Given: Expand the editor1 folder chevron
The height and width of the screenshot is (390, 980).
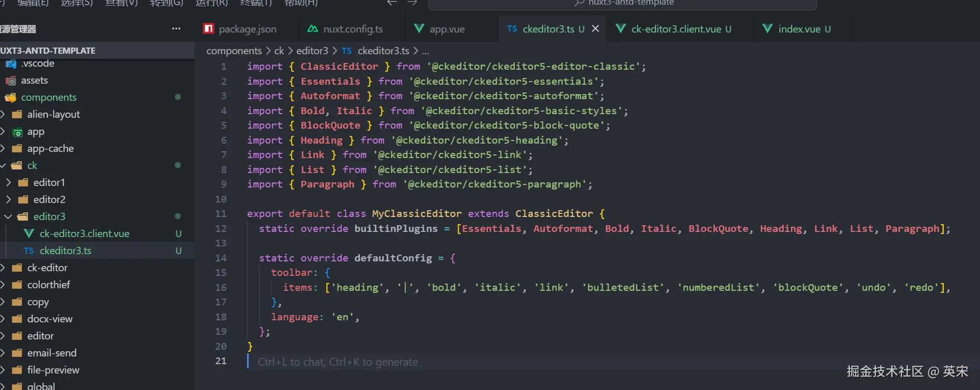Looking at the screenshot, I should tap(8, 182).
